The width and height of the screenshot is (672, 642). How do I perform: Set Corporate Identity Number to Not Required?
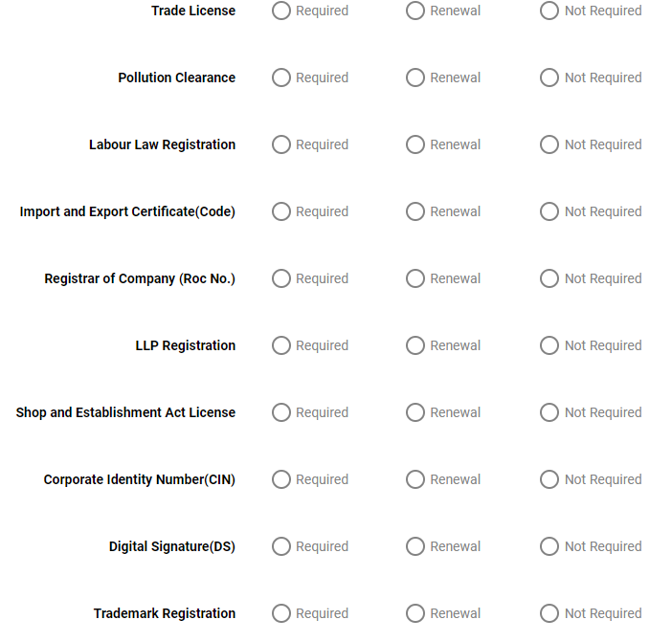pos(549,479)
